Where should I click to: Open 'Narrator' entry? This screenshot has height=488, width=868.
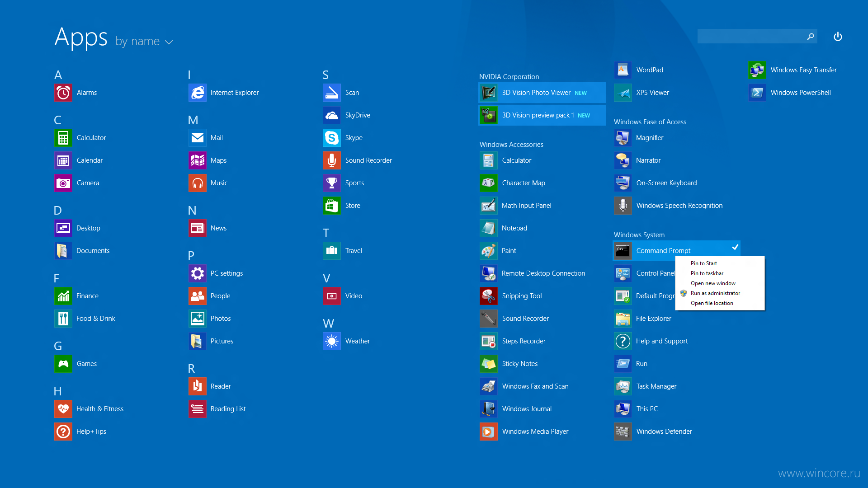(638, 160)
